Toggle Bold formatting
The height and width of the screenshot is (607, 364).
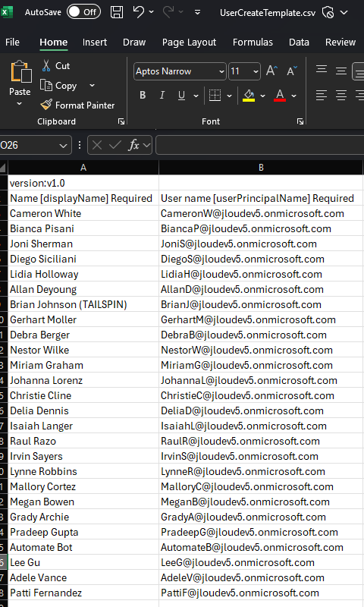point(143,96)
